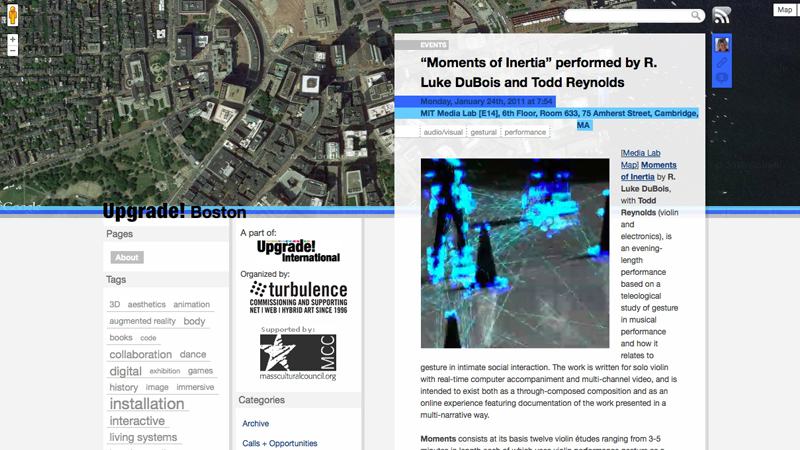Select the history tag
The width and height of the screenshot is (800, 450).
(x=123, y=387)
